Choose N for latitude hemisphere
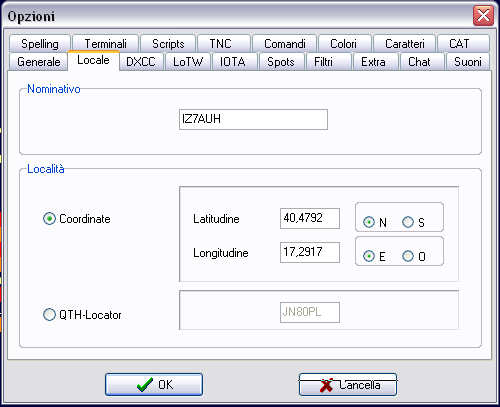This screenshot has height=407, width=500. pos(369,222)
